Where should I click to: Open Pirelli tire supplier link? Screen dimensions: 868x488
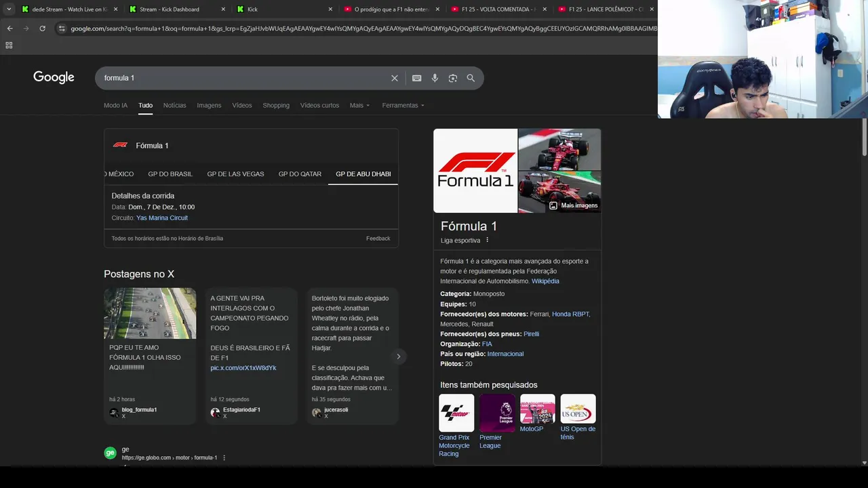click(531, 334)
